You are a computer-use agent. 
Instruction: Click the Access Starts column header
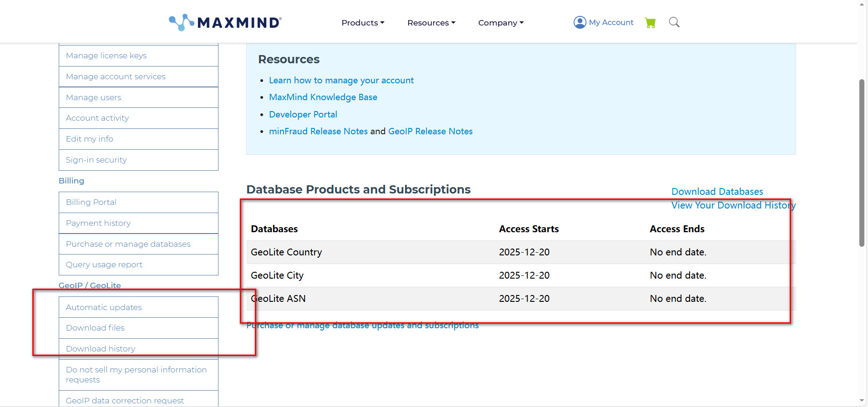pyautogui.click(x=529, y=229)
